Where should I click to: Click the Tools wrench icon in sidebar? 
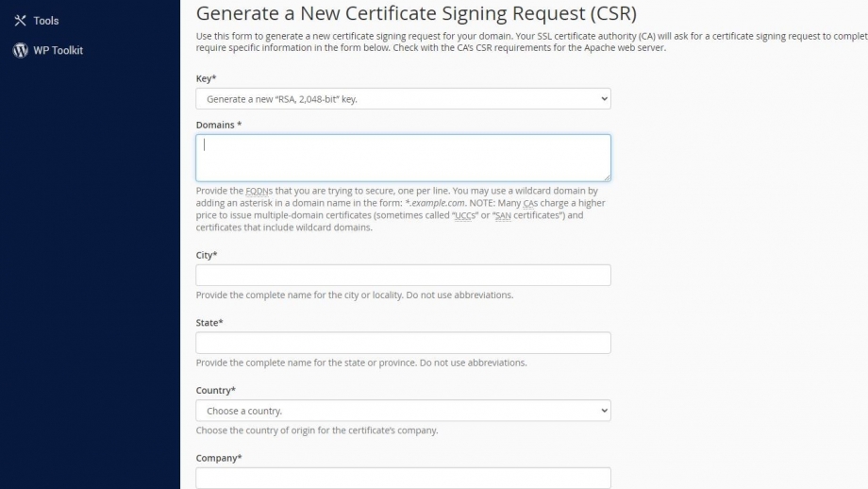pyautogui.click(x=21, y=21)
